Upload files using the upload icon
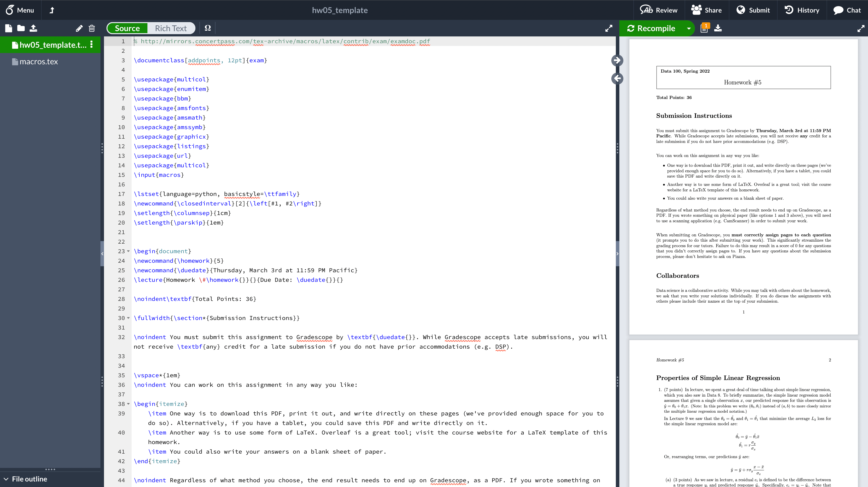The height and width of the screenshot is (487, 868). coord(33,28)
